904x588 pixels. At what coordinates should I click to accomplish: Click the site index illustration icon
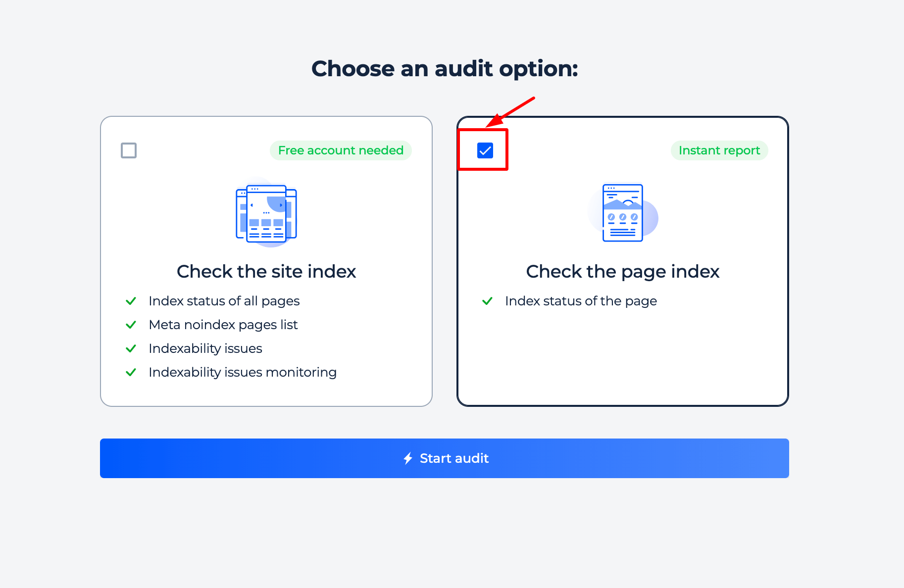pos(266,213)
